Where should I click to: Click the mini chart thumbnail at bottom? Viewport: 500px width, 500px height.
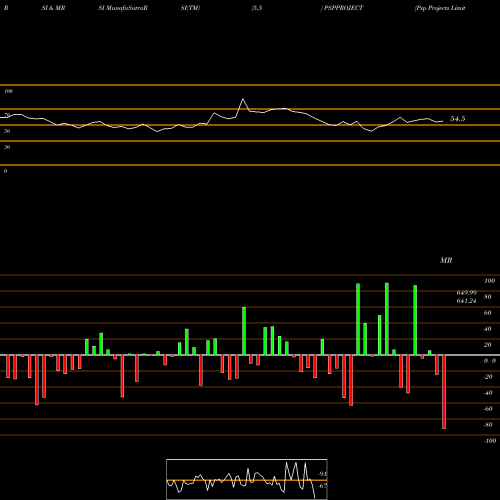point(247,479)
